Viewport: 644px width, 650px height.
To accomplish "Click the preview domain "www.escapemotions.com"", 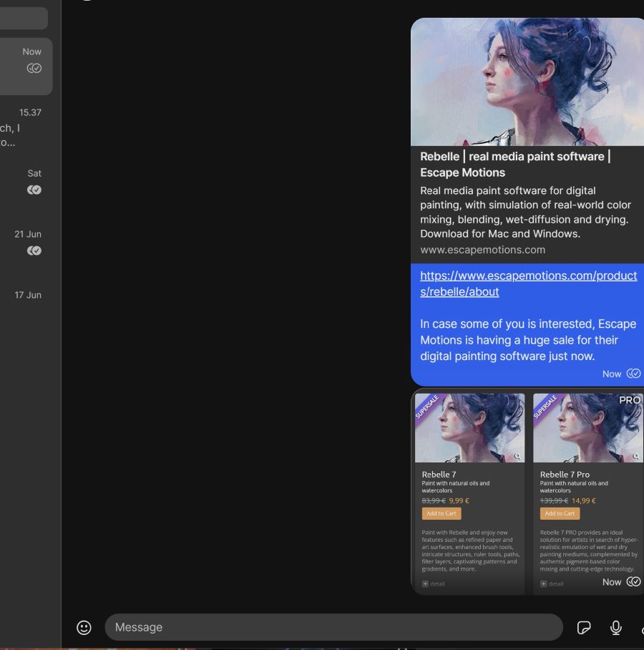I will coord(482,250).
